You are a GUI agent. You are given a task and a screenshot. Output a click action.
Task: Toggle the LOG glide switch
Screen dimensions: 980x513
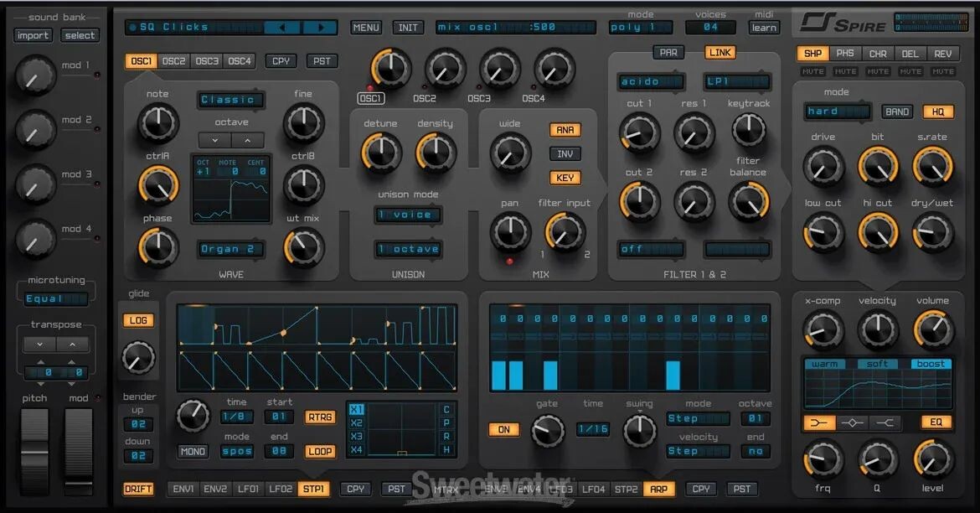pyautogui.click(x=138, y=320)
